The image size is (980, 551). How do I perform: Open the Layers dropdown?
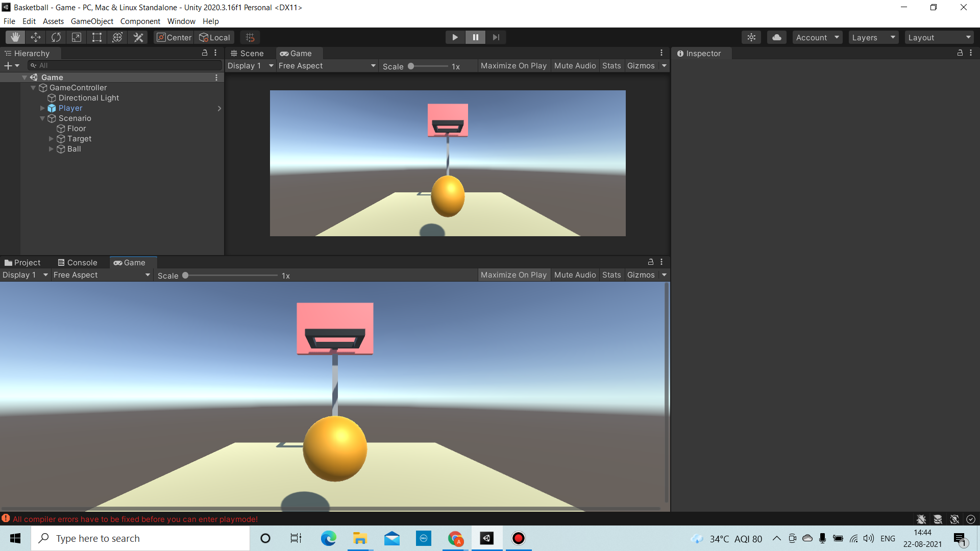[x=873, y=37]
